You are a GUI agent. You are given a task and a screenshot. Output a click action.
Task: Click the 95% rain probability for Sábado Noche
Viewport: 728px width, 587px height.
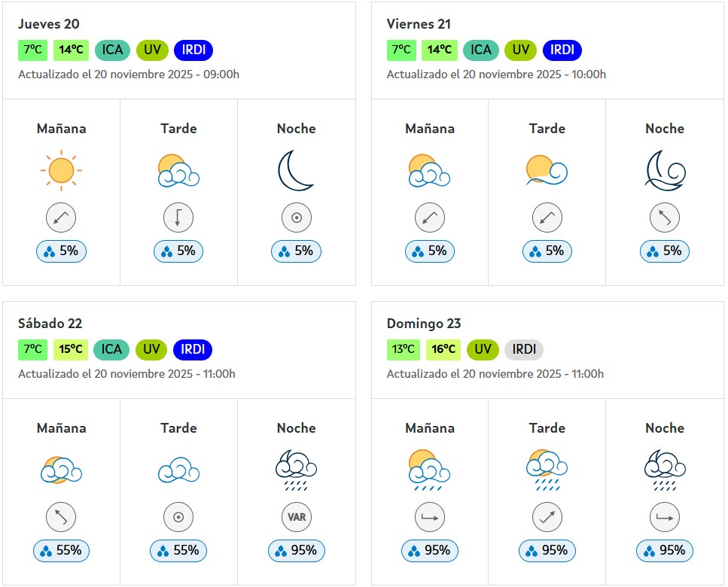(296, 551)
